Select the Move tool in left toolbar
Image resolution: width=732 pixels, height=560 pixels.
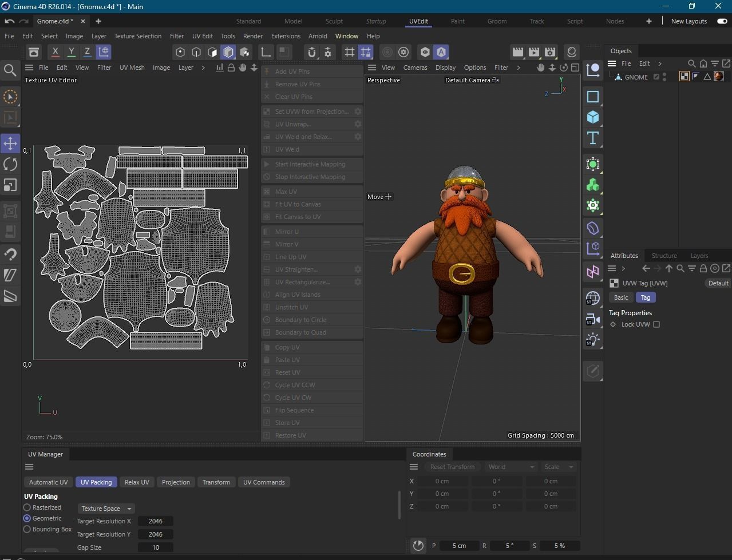pos(10,143)
